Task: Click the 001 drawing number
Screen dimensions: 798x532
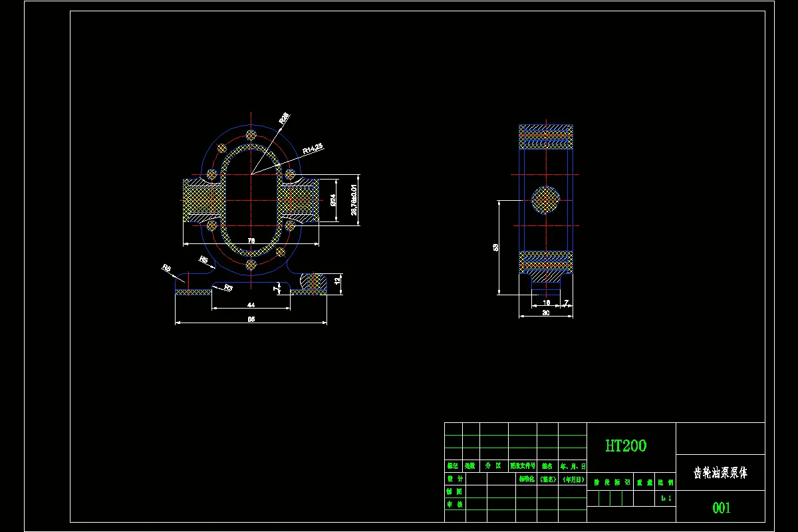Action: [722, 508]
